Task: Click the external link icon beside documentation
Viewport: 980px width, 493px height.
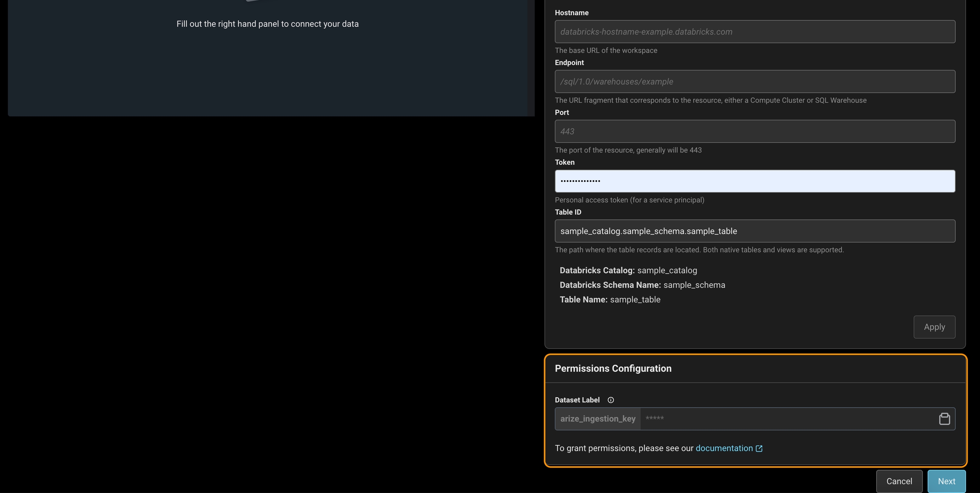Action: click(x=759, y=448)
